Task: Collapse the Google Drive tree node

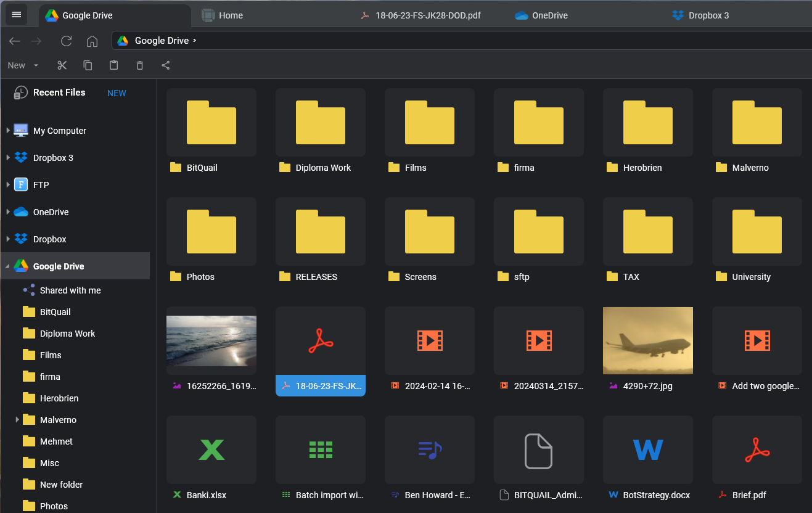Action: pyautogui.click(x=8, y=266)
